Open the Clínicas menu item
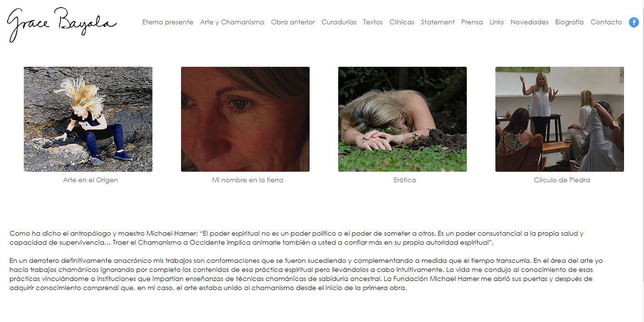Image resolution: width=644 pixels, height=322 pixels. click(402, 22)
